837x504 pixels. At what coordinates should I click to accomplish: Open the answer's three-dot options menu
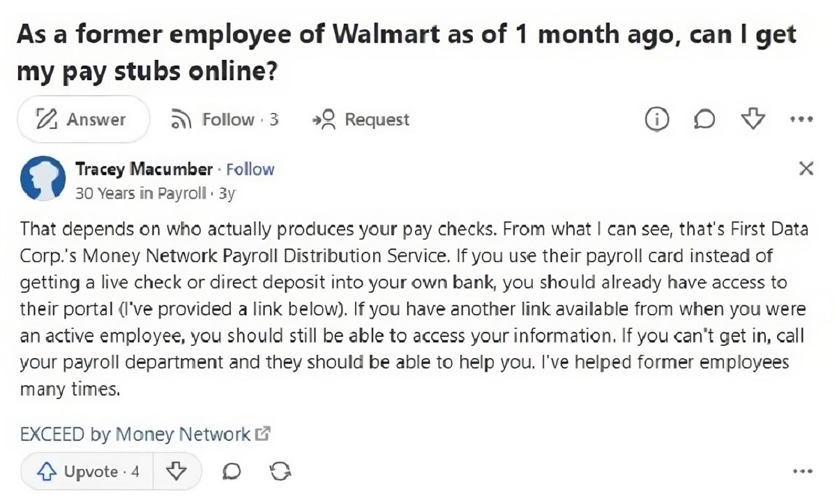click(x=803, y=472)
